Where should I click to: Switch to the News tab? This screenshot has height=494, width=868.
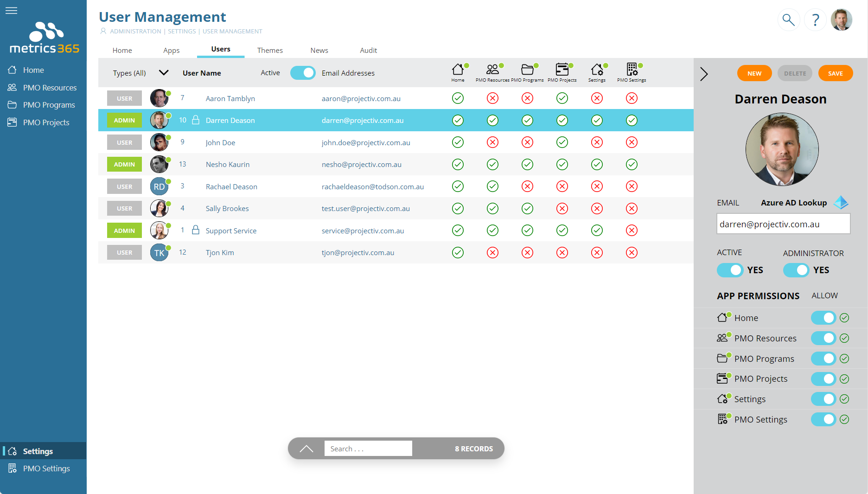tap(319, 50)
